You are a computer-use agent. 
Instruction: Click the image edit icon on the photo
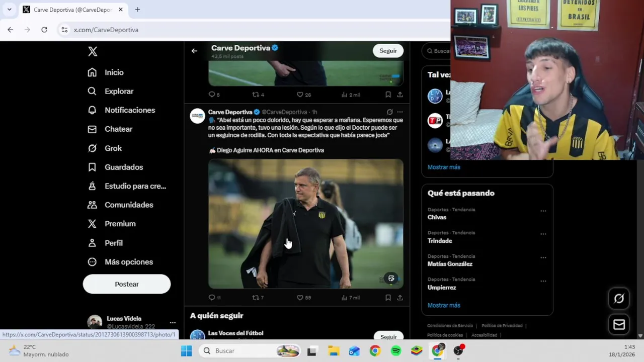point(391,279)
